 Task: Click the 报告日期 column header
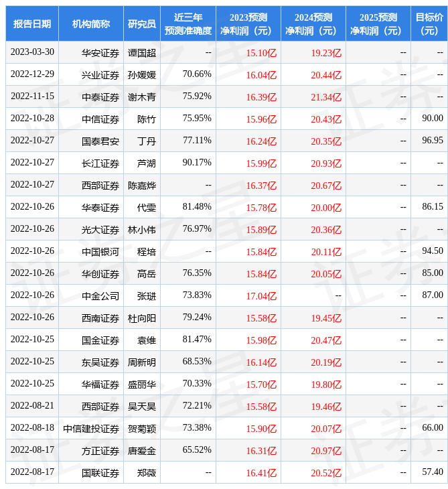(31, 24)
